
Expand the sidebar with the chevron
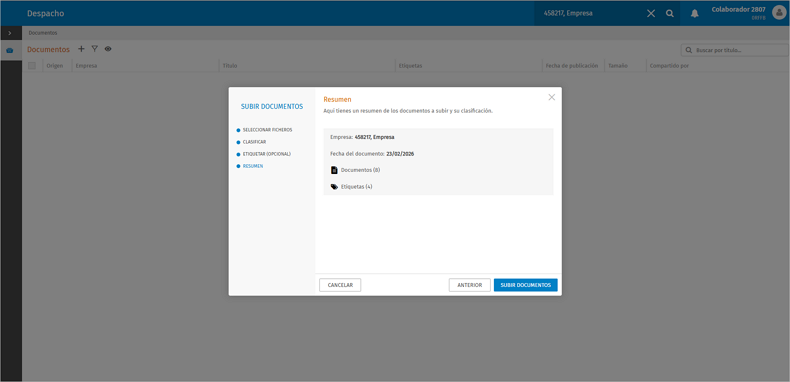click(10, 33)
